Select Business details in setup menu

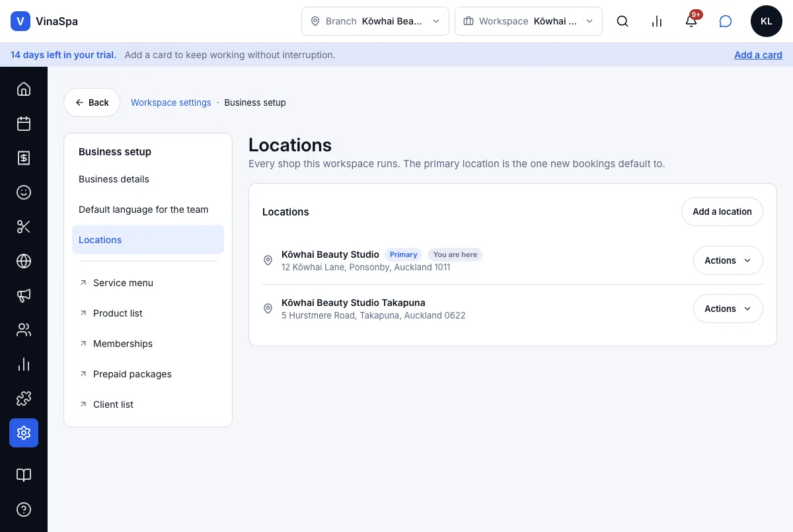click(148, 179)
